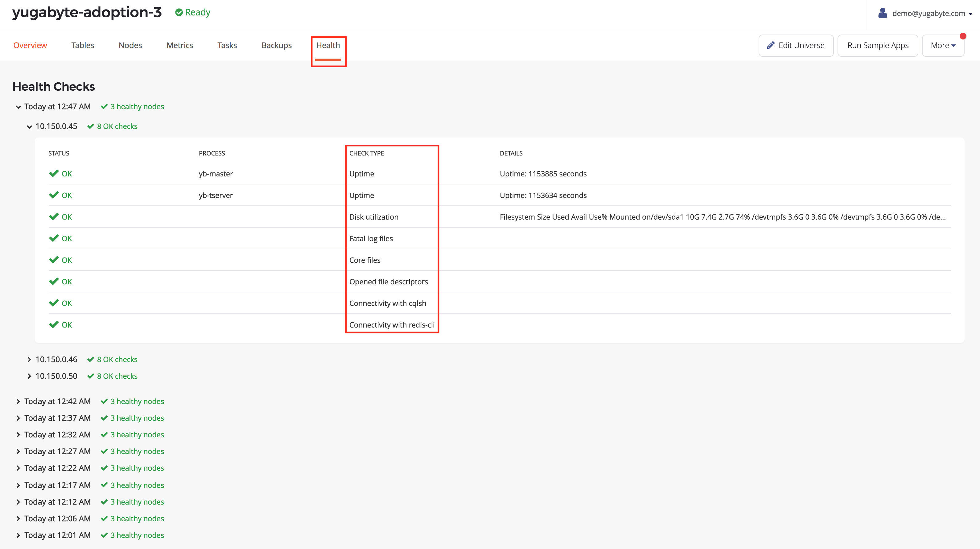Click checkmark beside 12:22 AM healthy nodes
This screenshot has height=549, width=980.
(104, 468)
